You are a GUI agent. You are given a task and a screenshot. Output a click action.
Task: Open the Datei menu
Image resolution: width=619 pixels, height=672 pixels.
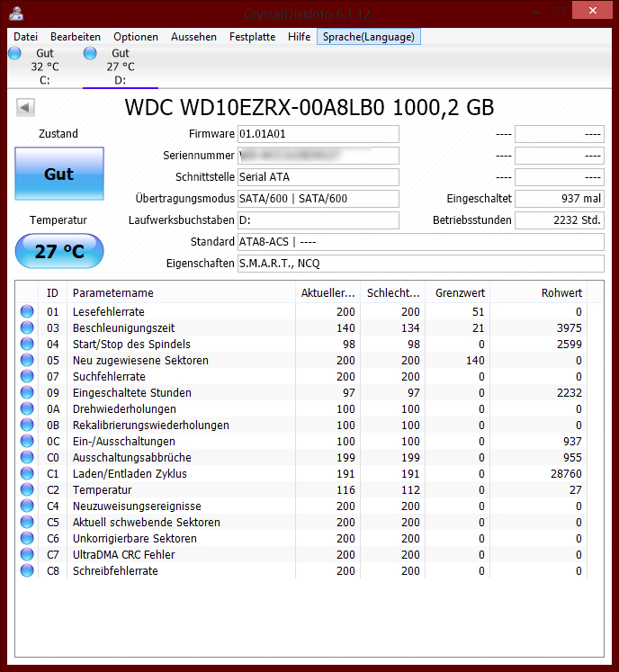(x=25, y=37)
